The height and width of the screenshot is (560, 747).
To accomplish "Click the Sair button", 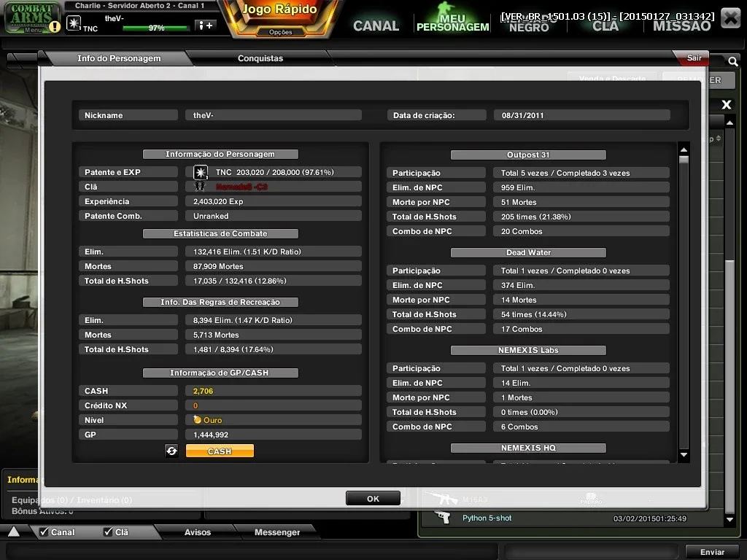I will pyautogui.click(x=694, y=58).
